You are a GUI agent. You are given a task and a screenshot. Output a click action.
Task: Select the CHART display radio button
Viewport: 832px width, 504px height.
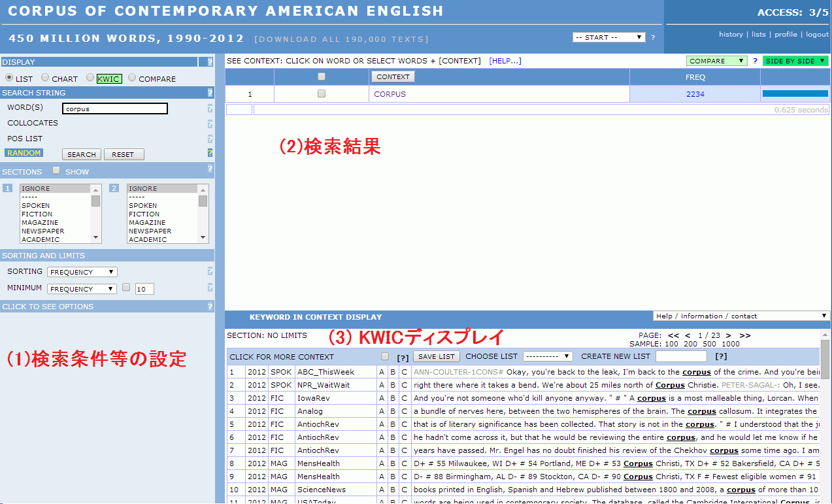45,78
